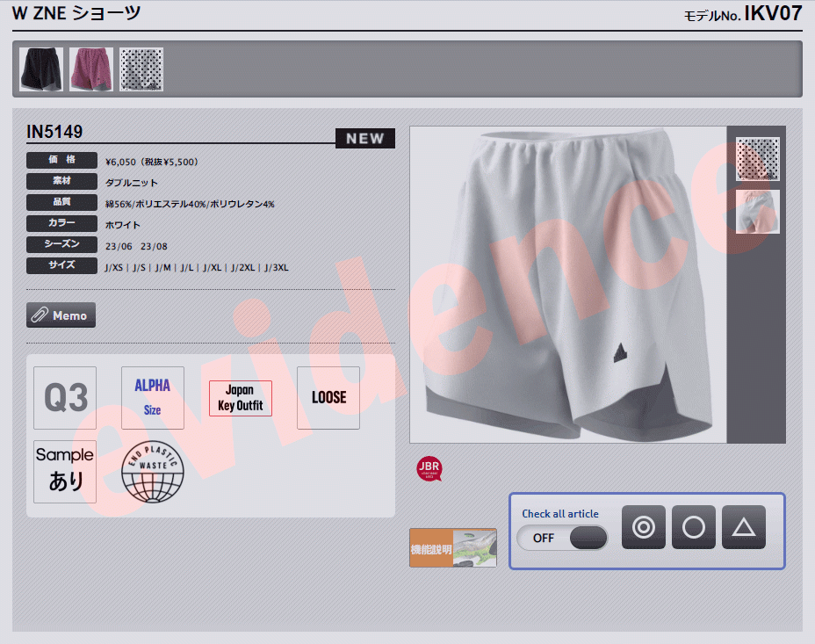Open the 機能説明 feature explanation banner
The width and height of the screenshot is (815, 644).
coord(452,548)
